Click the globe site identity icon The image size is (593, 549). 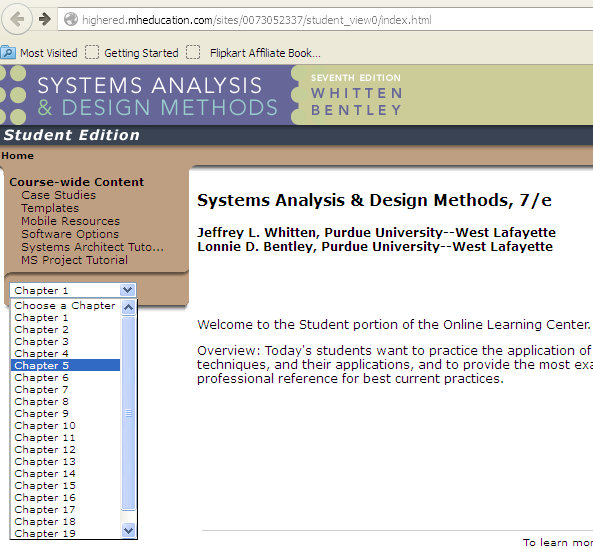pos(71,19)
